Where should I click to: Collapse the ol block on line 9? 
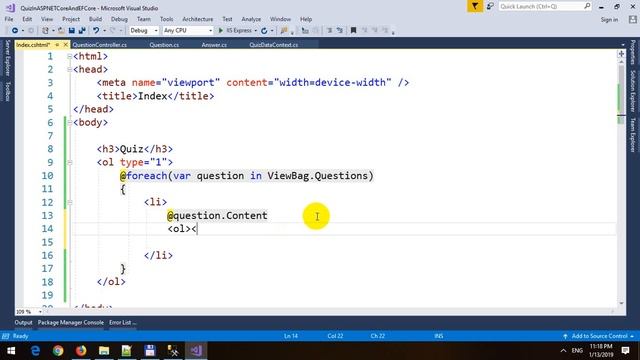coord(69,162)
